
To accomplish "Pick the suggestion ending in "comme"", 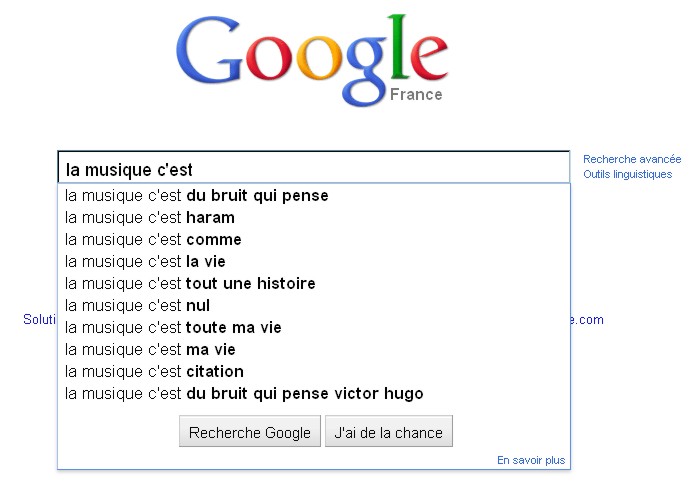I will [153, 240].
